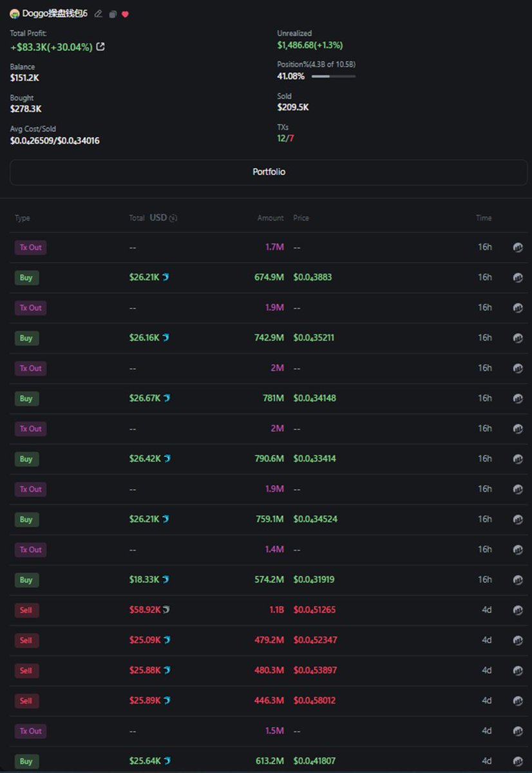532x773 pixels.
Task: Open the chart icon for the 446.3M Sell row
Action: coord(518,701)
